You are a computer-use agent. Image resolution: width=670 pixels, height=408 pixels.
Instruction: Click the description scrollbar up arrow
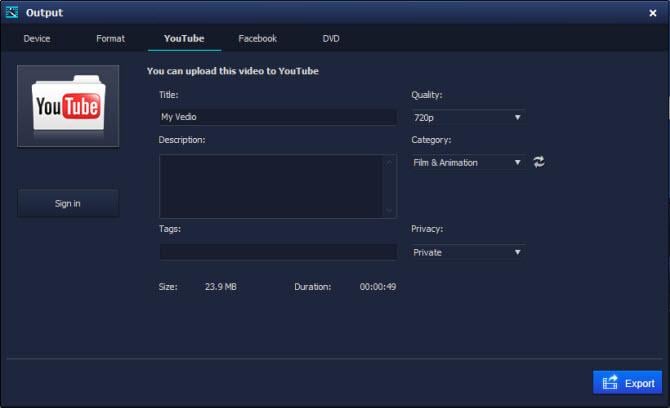(389, 162)
